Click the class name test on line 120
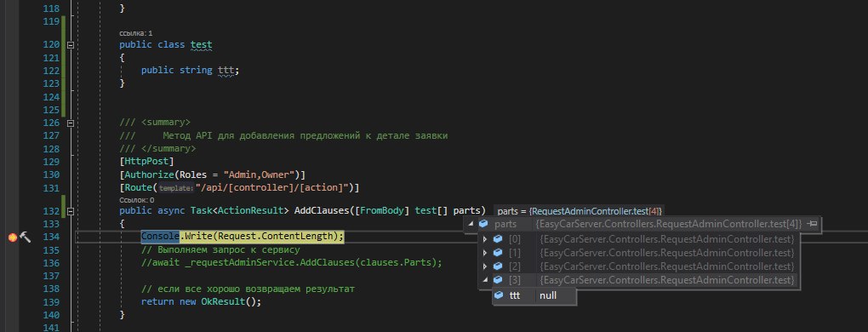868x332 pixels. click(201, 45)
